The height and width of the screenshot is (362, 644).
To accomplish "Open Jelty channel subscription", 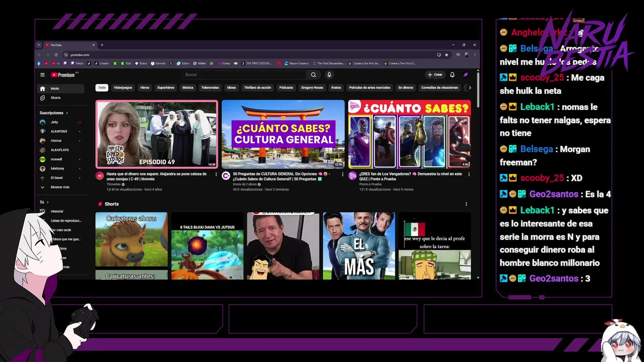I will (61, 122).
